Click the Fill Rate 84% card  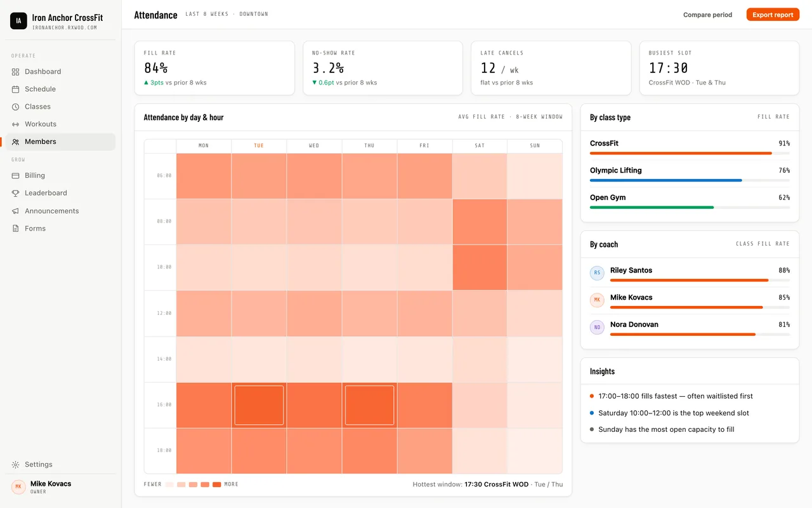214,68
